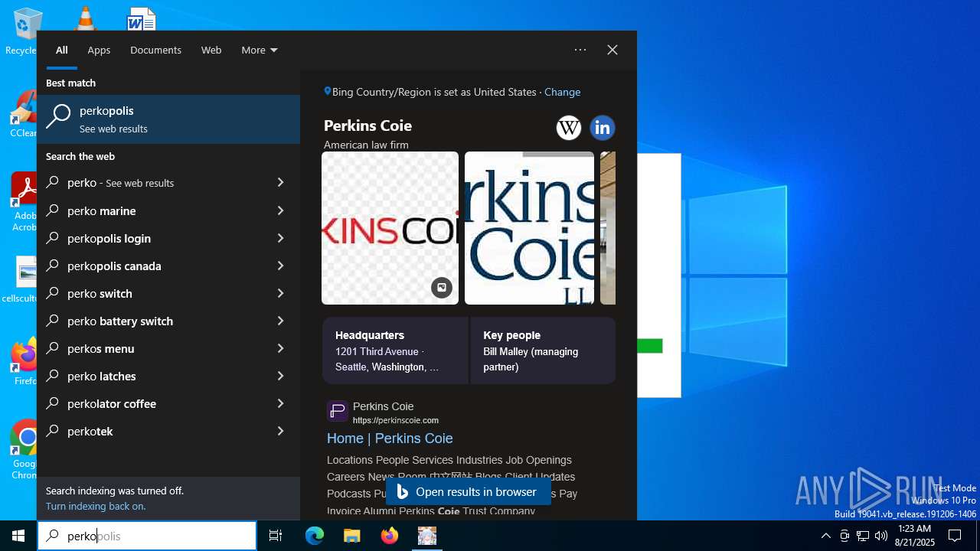
Task: Open the network status tray icon
Action: tap(863, 536)
